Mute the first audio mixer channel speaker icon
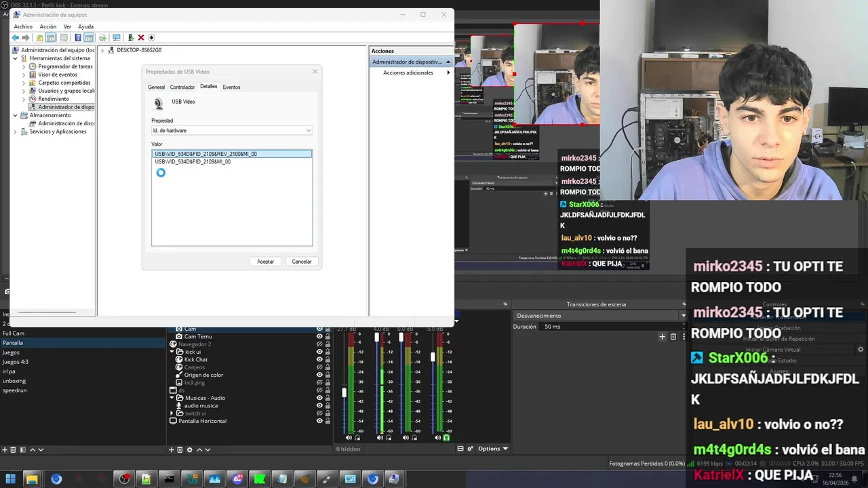Viewport: 868px width, 488px height. point(349,438)
